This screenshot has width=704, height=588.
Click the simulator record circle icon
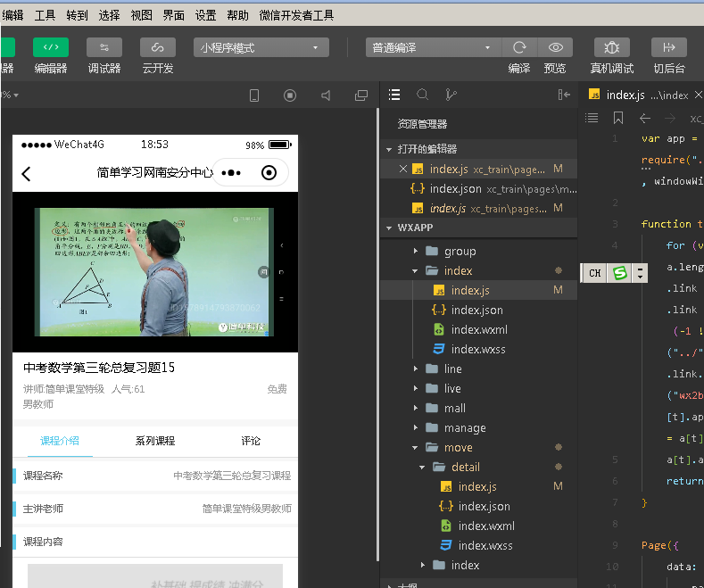[290, 95]
